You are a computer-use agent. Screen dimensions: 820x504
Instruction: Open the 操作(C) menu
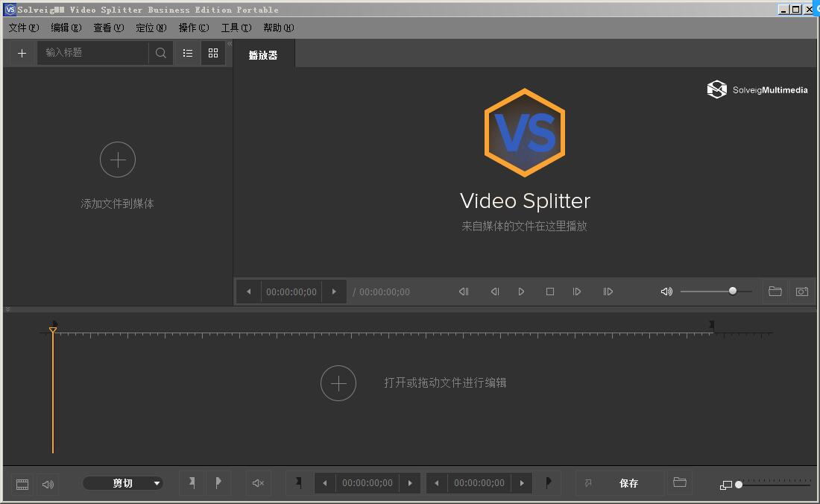click(x=194, y=28)
